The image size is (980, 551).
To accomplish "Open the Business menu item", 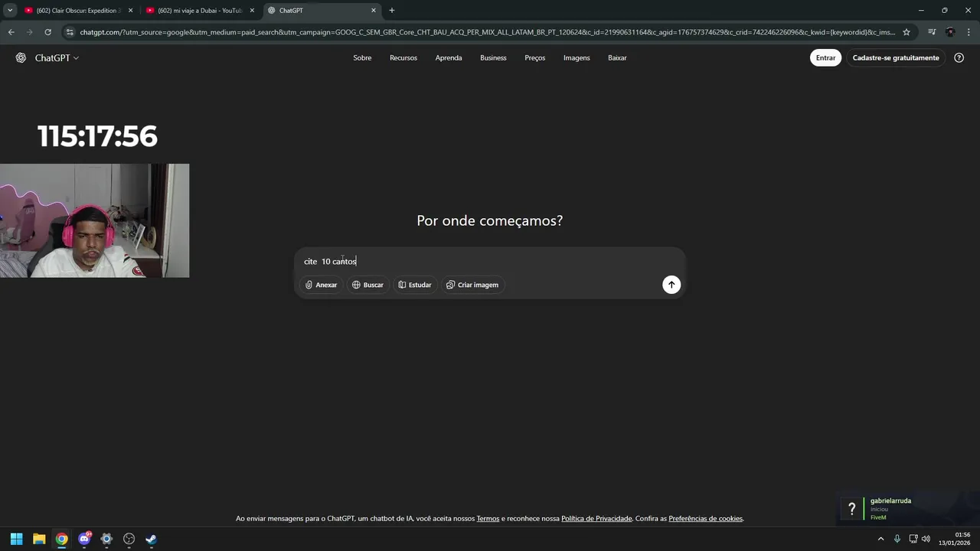I will (x=493, y=58).
